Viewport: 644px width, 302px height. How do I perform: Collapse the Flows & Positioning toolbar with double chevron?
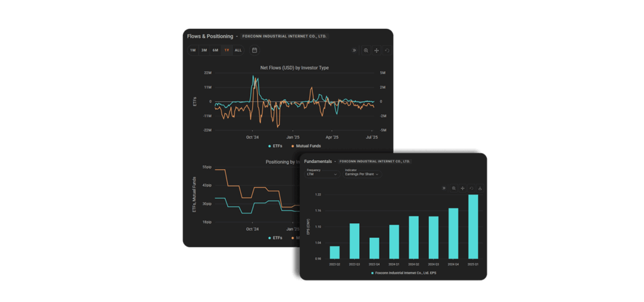click(x=355, y=50)
